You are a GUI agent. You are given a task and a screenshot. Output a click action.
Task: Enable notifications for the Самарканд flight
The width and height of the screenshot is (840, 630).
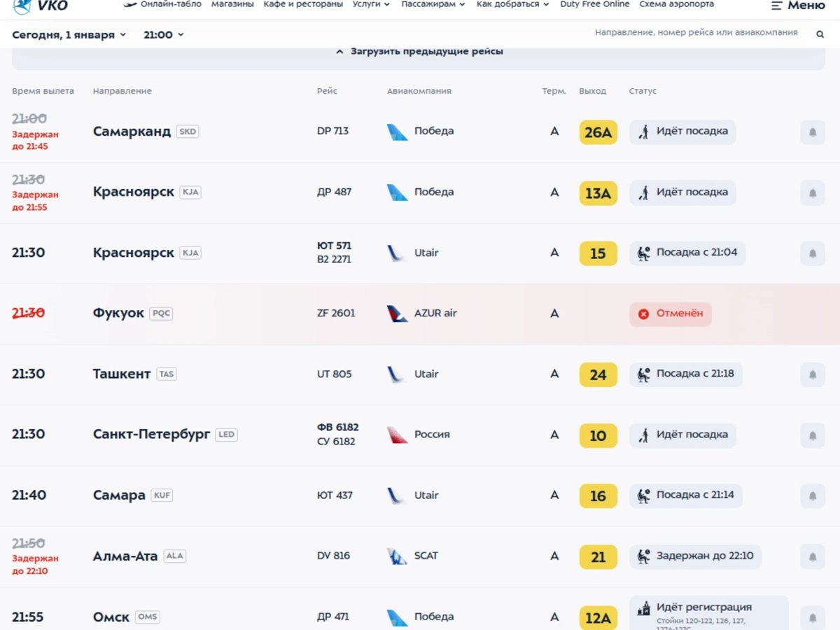coord(812,132)
